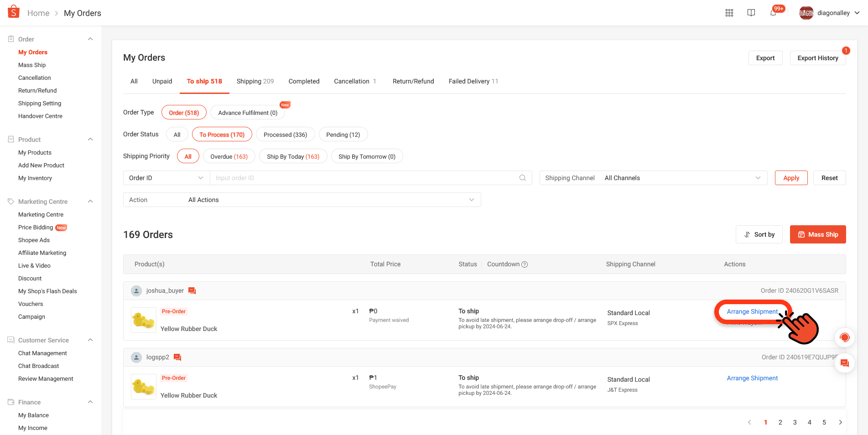Switch to the Completed tab
This screenshot has height=435, width=868.
click(x=303, y=81)
